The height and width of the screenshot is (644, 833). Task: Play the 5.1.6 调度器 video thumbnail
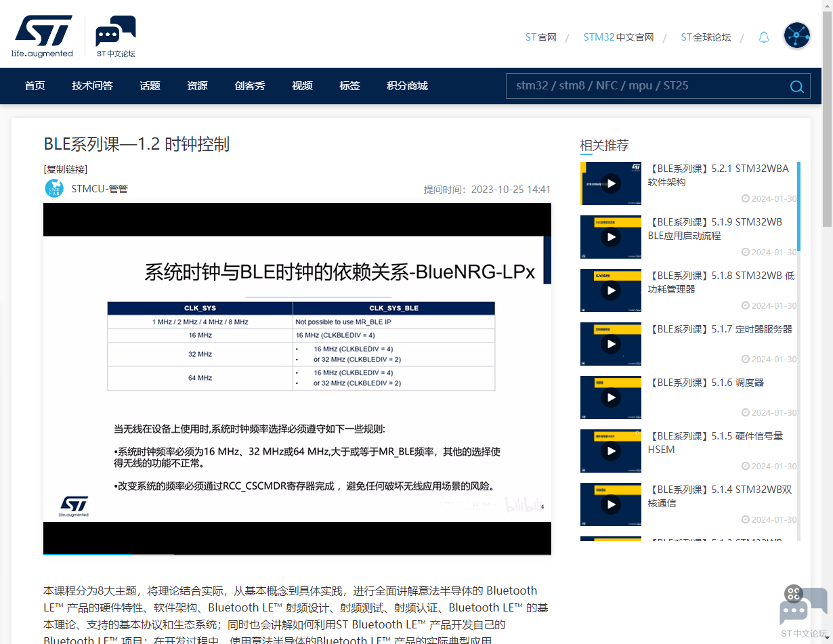point(611,398)
